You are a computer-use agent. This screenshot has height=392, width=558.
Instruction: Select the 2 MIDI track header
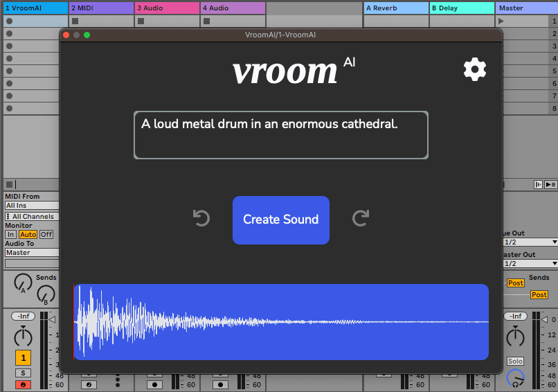pos(101,8)
